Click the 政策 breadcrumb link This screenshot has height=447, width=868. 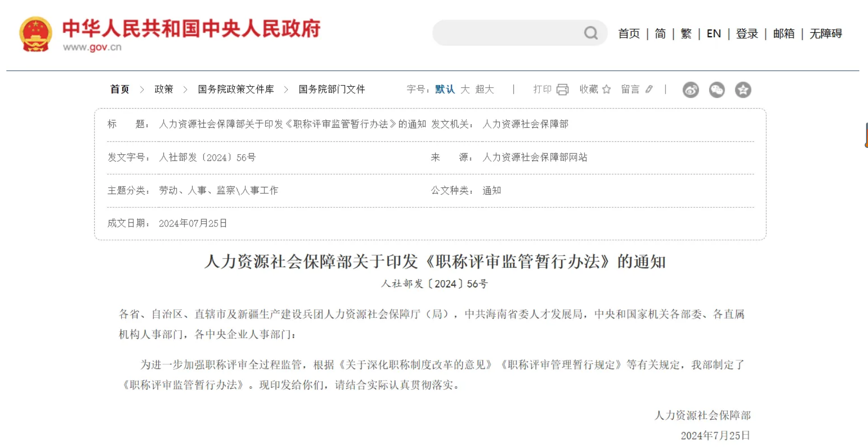pyautogui.click(x=164, y=89)
